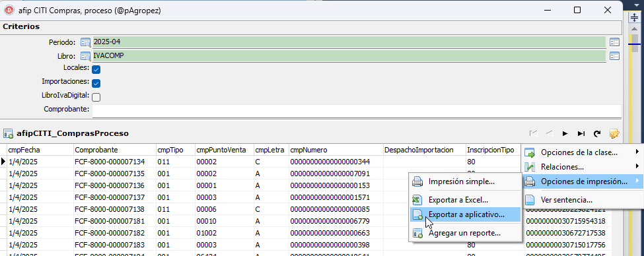The height and width of the screenshot is (256, 644).
Task: Click the Criterios section header
Action: pos(311,26)
